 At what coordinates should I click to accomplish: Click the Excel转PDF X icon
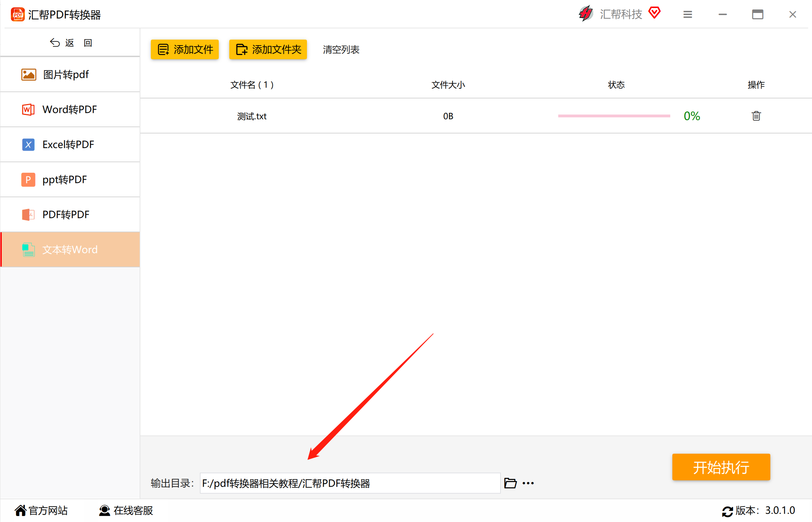click(28, 144)
